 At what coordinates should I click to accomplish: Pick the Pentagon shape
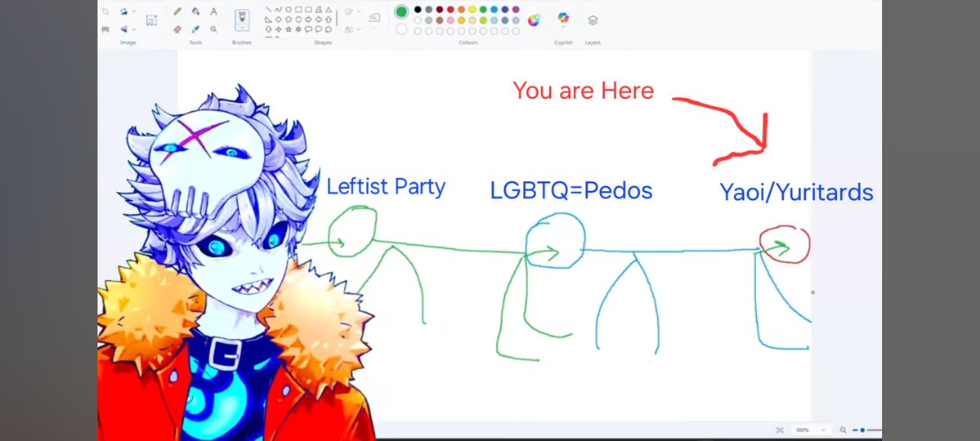(289, 20)
